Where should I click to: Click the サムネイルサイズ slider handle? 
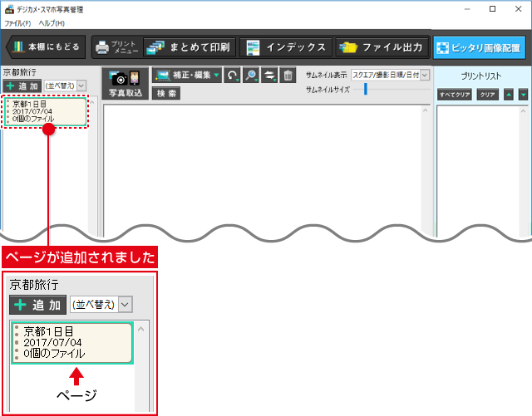click(x=366, y=89)
